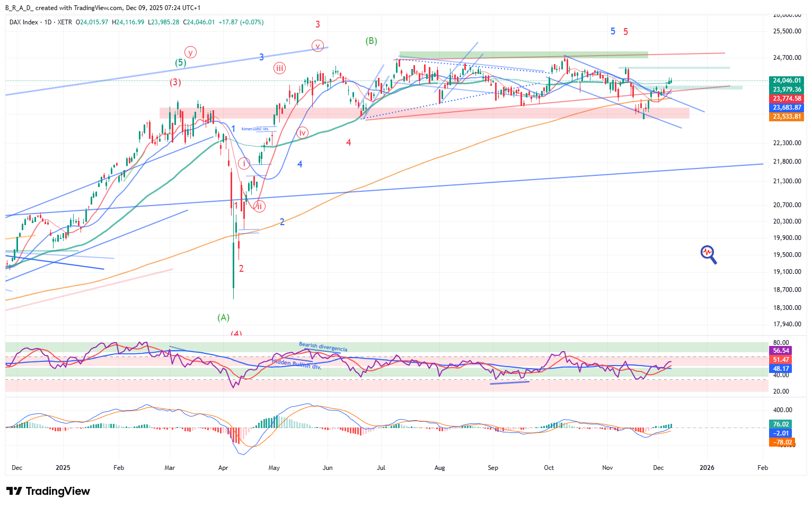Screen dimensions: 812x507
Task: Click the green 24,046.01 current price label
Action: click(x=787, y=81)
